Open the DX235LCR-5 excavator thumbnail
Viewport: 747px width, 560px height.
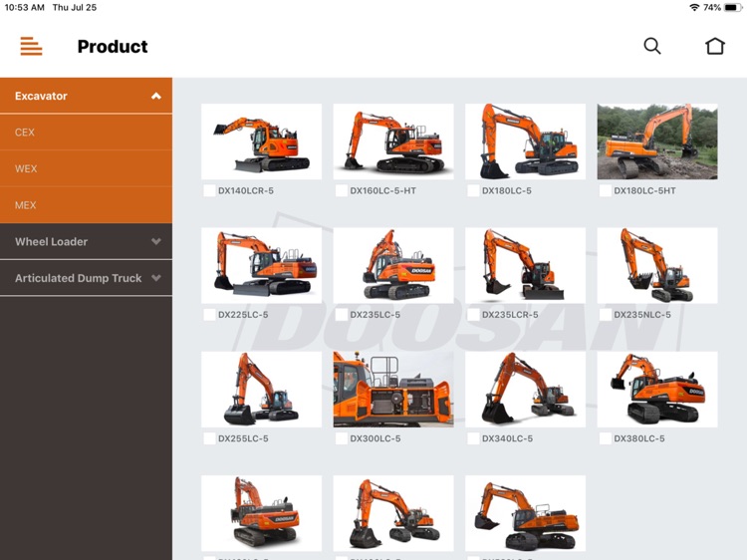pos(526,265)
